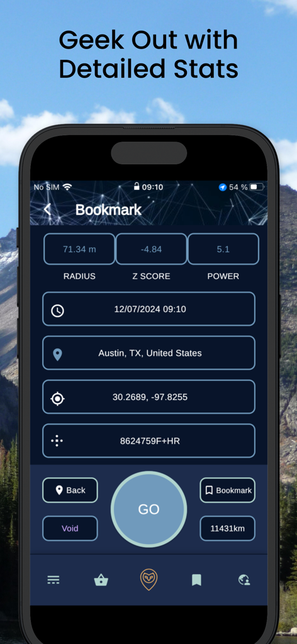Hit the large round GO button
Screen dimensions: 297x644
pos(148,509)
